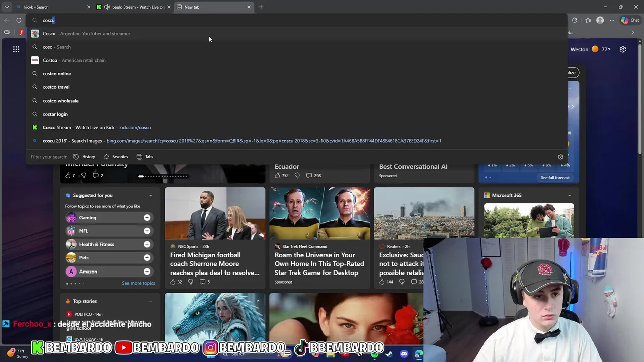Pick the 'costco wholesale' suggestion
The height and width of the screenshot is (362, 644).
(x=297, y=101)
